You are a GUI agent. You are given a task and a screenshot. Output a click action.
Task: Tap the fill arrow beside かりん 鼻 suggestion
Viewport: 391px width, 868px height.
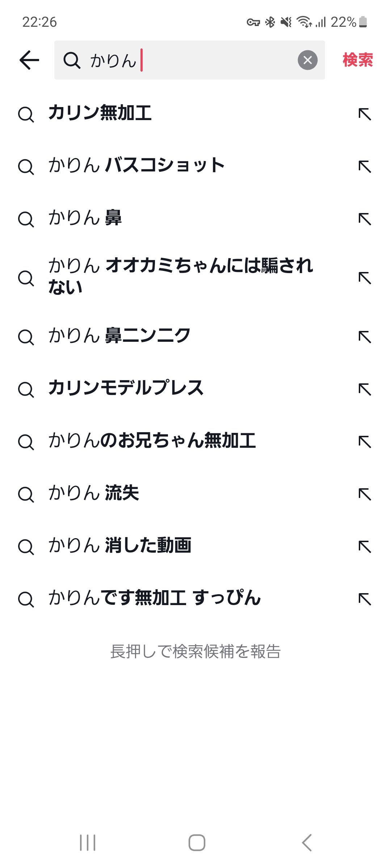click(365, 218)
